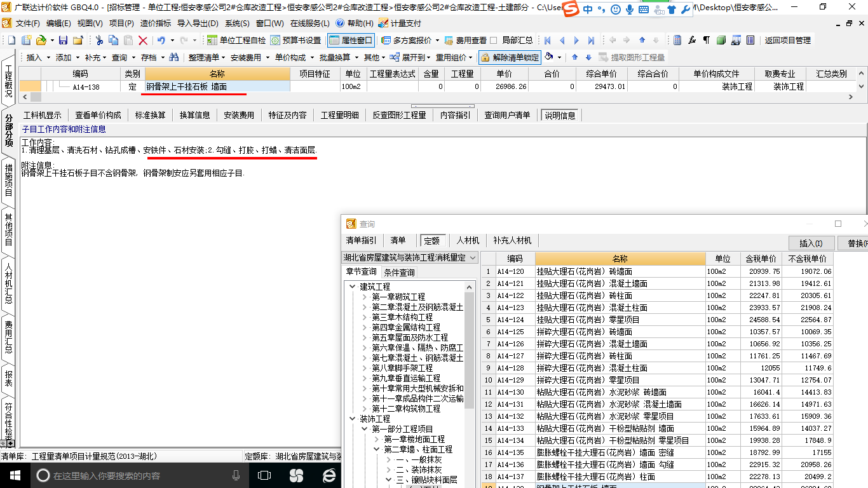Toggle 解除清单锁定 unlock list button
The width and height of the screenshot is (868, 488).
pyautogui.click(x=510, y=57)
